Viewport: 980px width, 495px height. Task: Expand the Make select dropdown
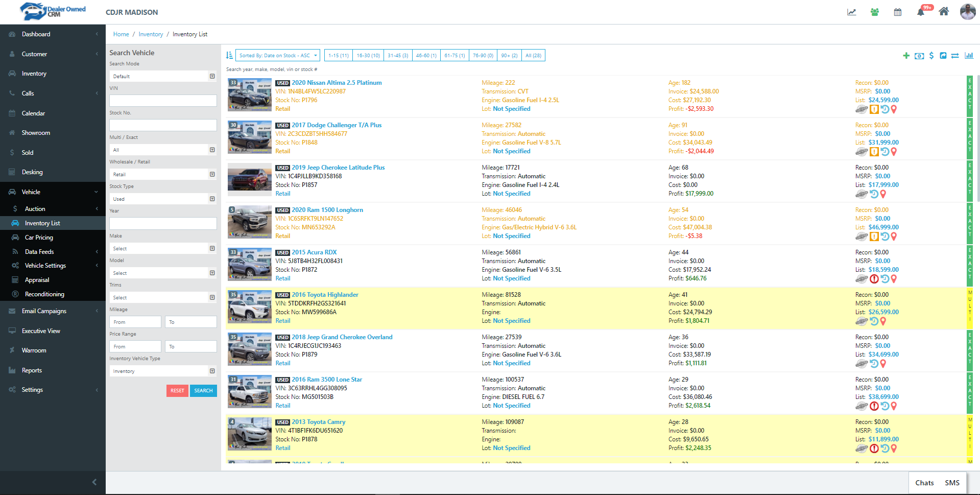point(163,249)
